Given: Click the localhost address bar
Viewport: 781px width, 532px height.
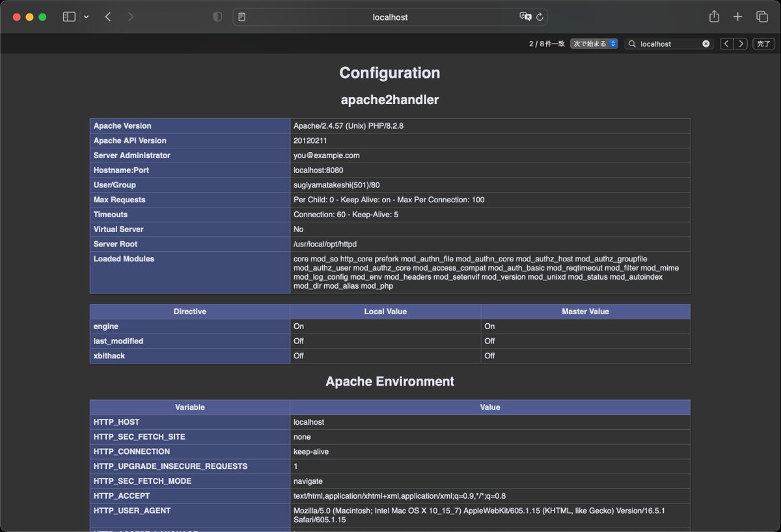Looking at the screenshot, I should tap(390, 16).
